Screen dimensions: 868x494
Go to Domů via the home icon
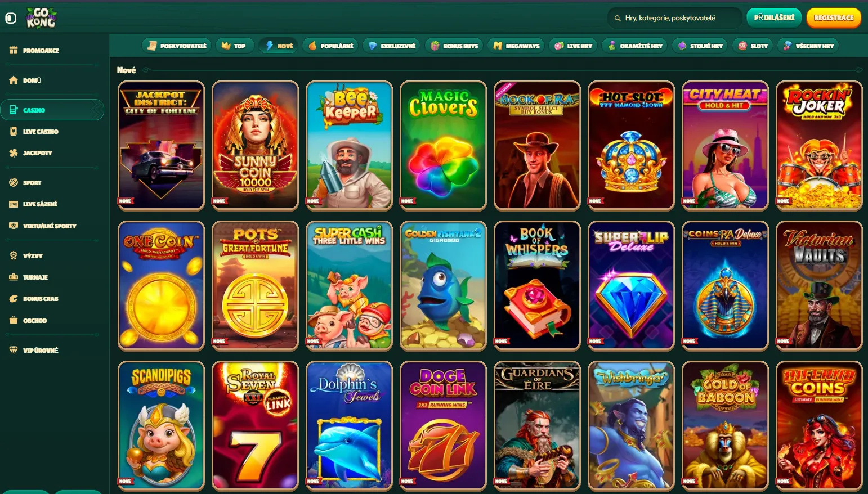(14, 80)
